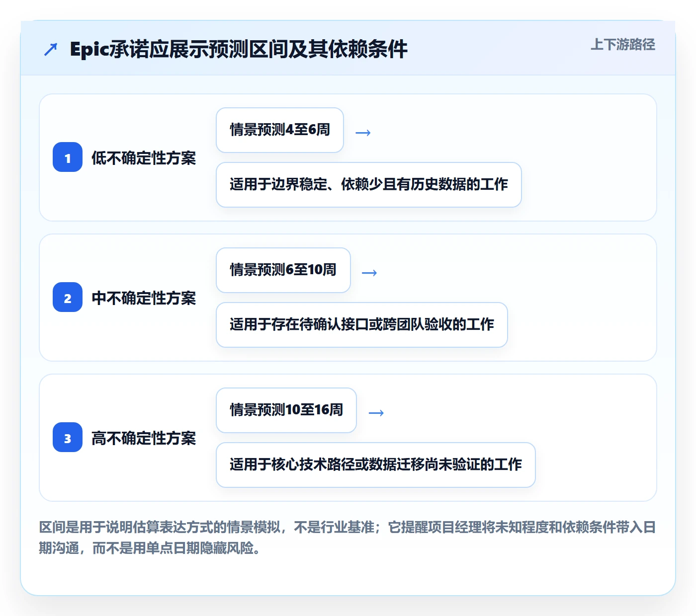This screenshot has width=696, height=616.
Task: Click the 情景预测10至16周 box
Action: point(286,410)
